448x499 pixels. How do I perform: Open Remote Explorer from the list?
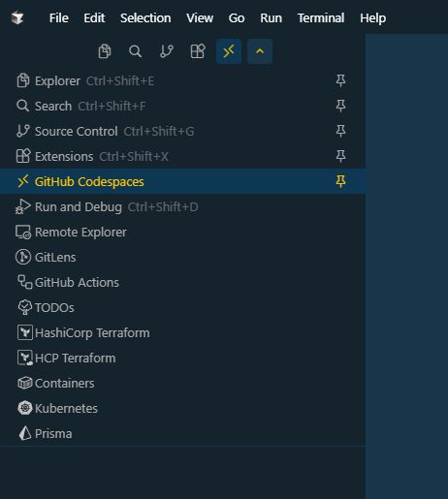[x=182, y=232]
